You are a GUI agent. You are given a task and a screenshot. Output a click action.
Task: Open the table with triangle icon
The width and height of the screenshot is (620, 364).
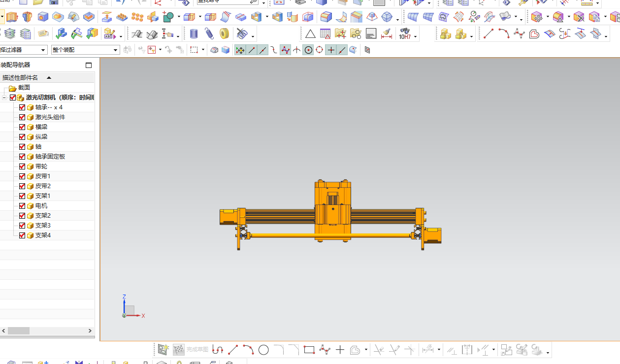[325, 34]
